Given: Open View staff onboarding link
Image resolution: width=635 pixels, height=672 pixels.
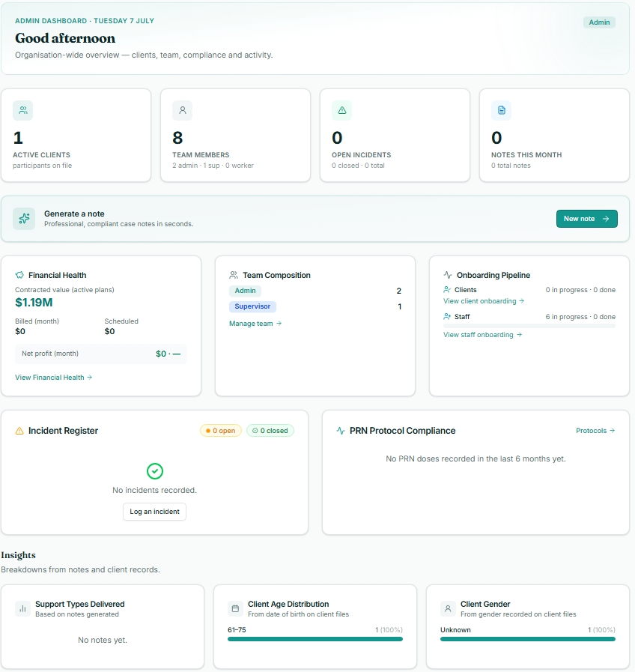Looking at the screenshot, I should click(482, 335).
